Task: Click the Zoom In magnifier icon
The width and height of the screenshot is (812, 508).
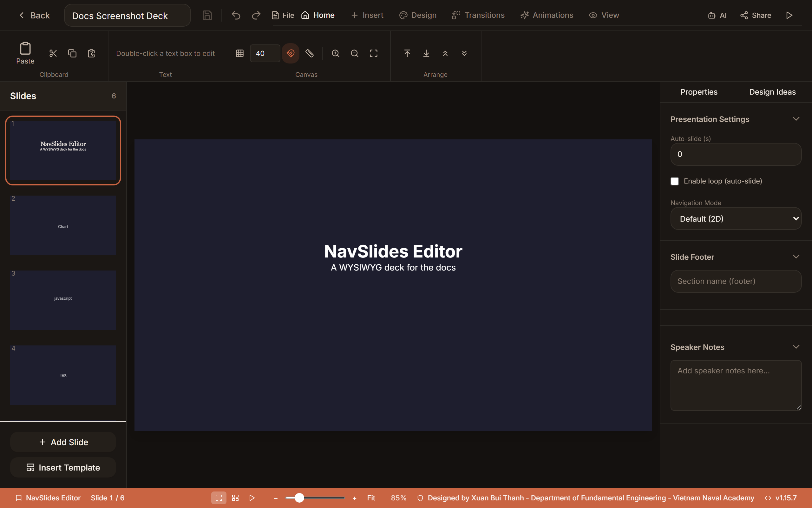Action: (336, 53)
